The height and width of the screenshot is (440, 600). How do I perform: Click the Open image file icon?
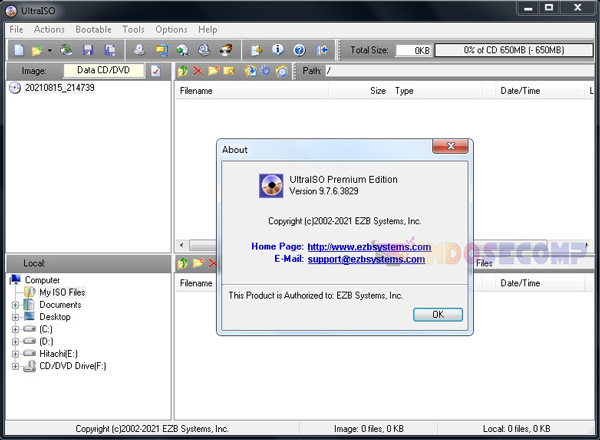point(37,50)
